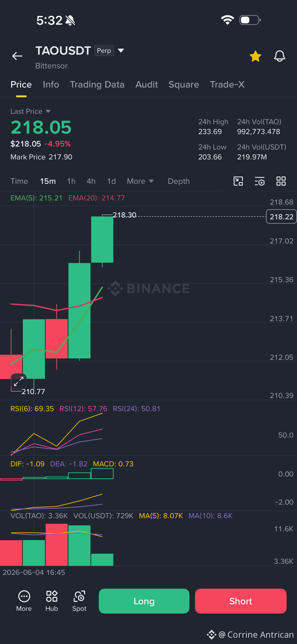Tap the battery status icon
297x644 pixels.
250,20
